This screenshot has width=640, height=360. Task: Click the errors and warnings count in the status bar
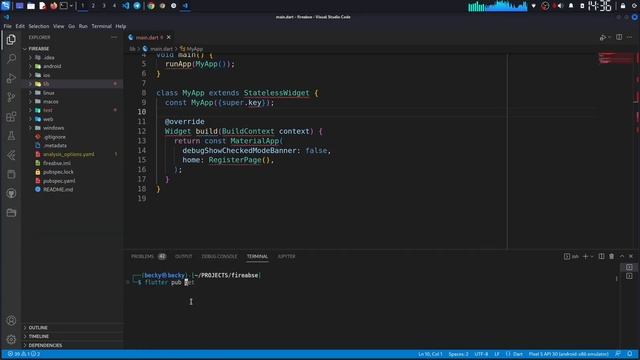(24, 354)
